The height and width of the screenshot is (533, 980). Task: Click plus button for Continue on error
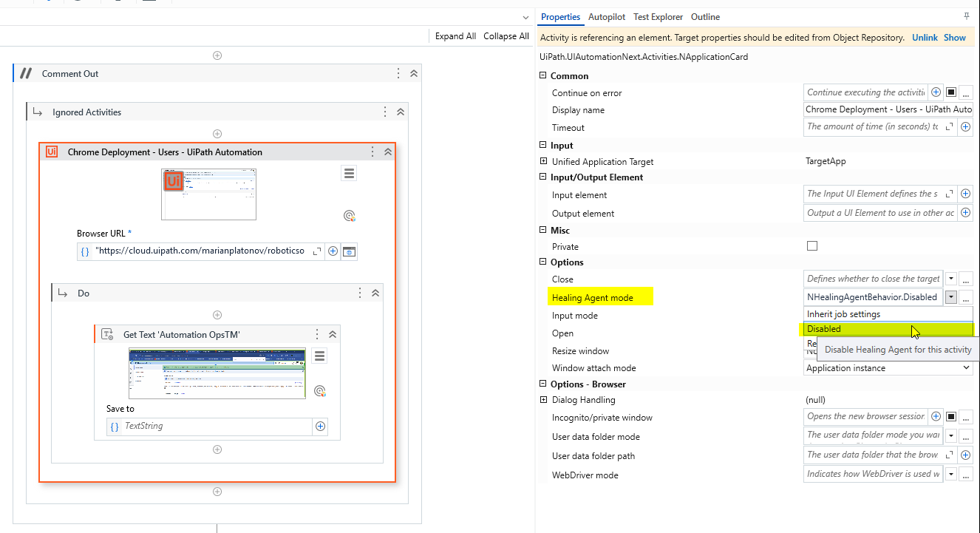click(936, 92)
